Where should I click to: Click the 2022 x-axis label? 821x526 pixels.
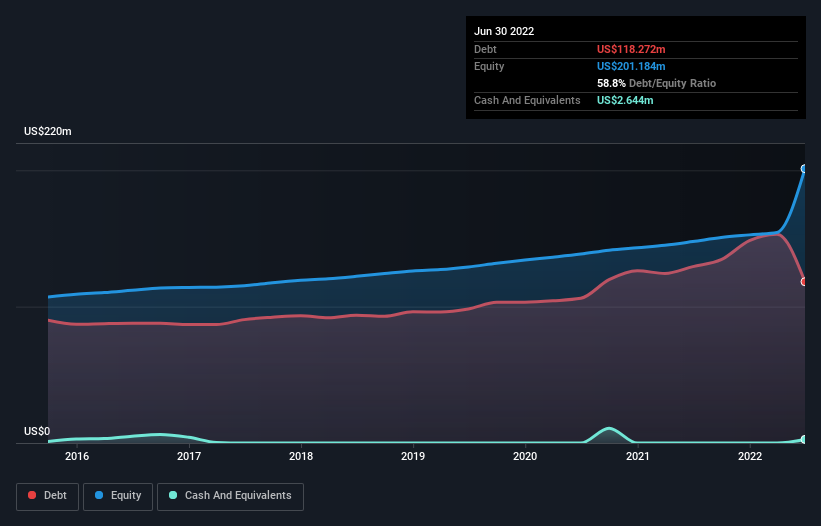pyautogui.click(x=750, y=456)
